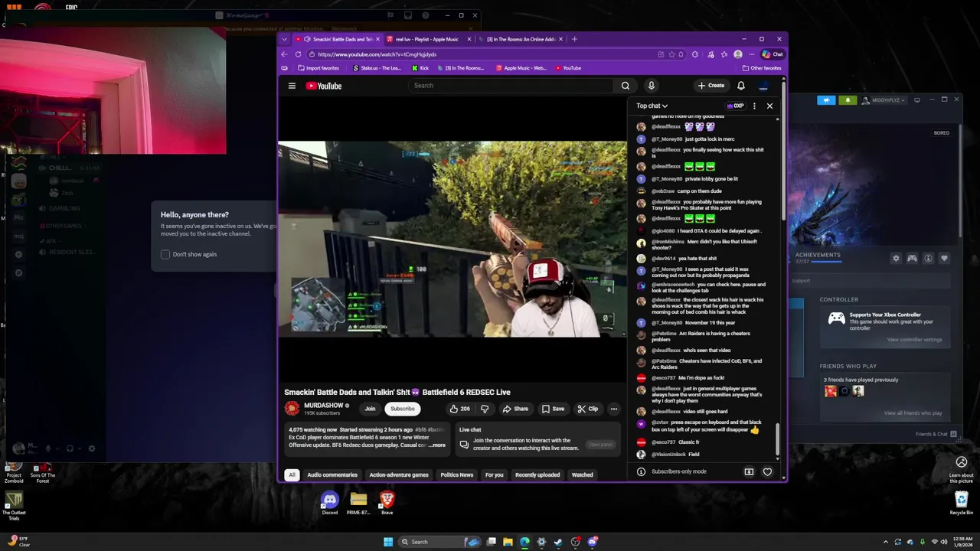The width and height of the screenshot is (980, 551).
Task: Close the live chat panel
Action: [769, 106]
